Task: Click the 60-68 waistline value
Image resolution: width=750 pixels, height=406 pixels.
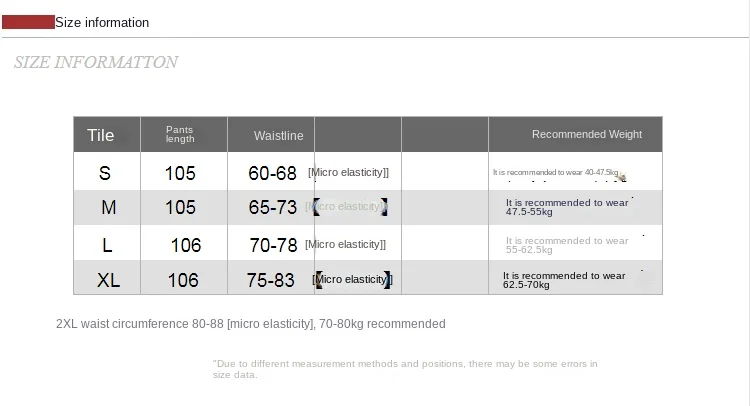Action: (272, 173)
